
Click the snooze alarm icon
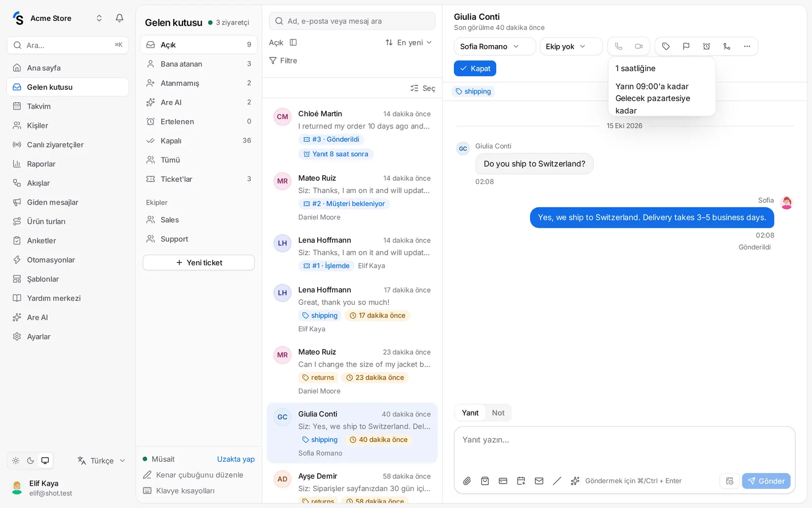[706, 46]
